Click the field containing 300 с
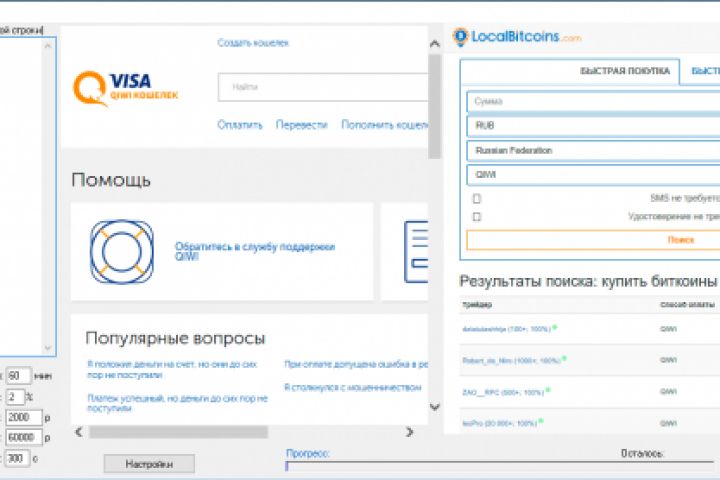Image resolution: width=720 pixels, height=480 pixels. tap(17, 458)
